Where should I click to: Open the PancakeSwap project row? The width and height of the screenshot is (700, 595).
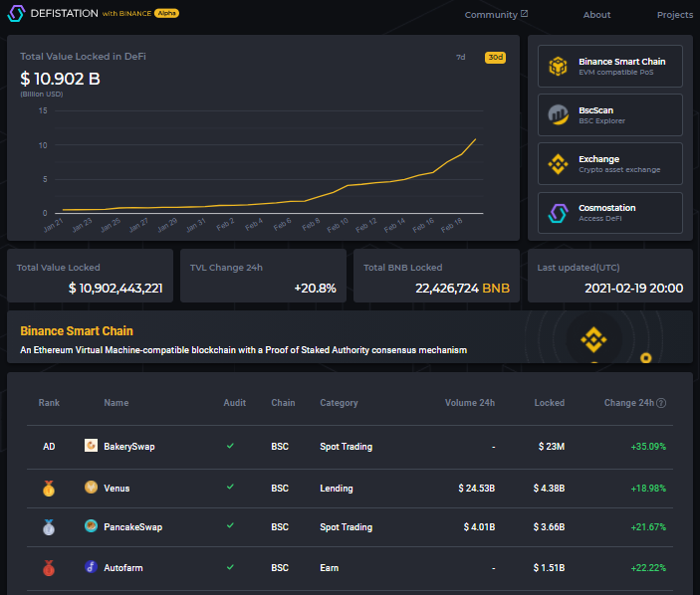(350, 527)
